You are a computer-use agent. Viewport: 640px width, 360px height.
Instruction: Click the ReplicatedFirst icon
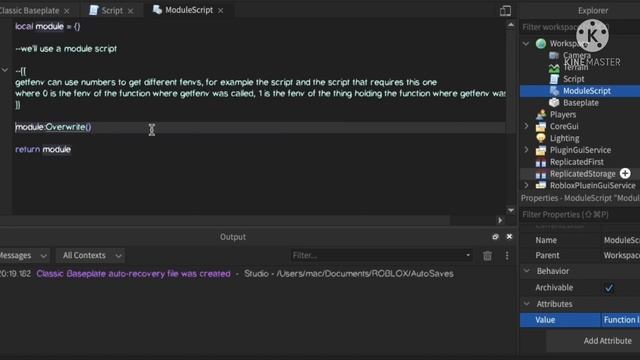pyautogui.click(x=541, y=162)
